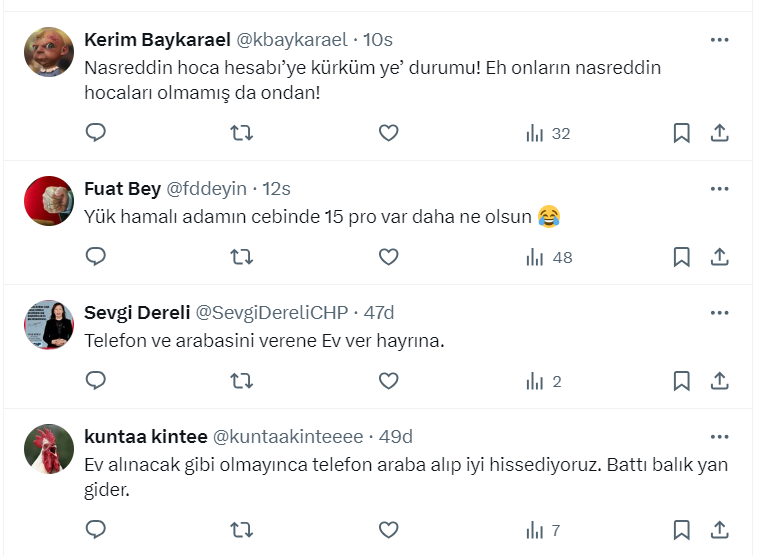Open the 49d timestamp on kuntaa's tweet
Viewport: 758px width, 556px height.
coord(395,437)
